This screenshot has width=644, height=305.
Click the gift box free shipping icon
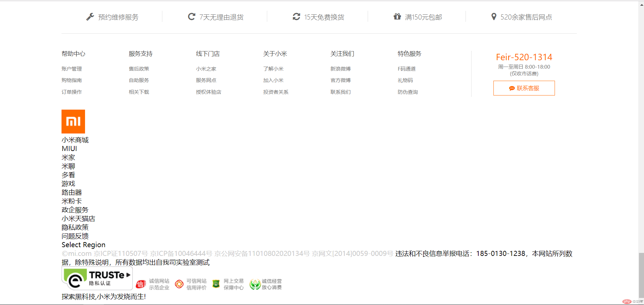(x=397, y=16)
